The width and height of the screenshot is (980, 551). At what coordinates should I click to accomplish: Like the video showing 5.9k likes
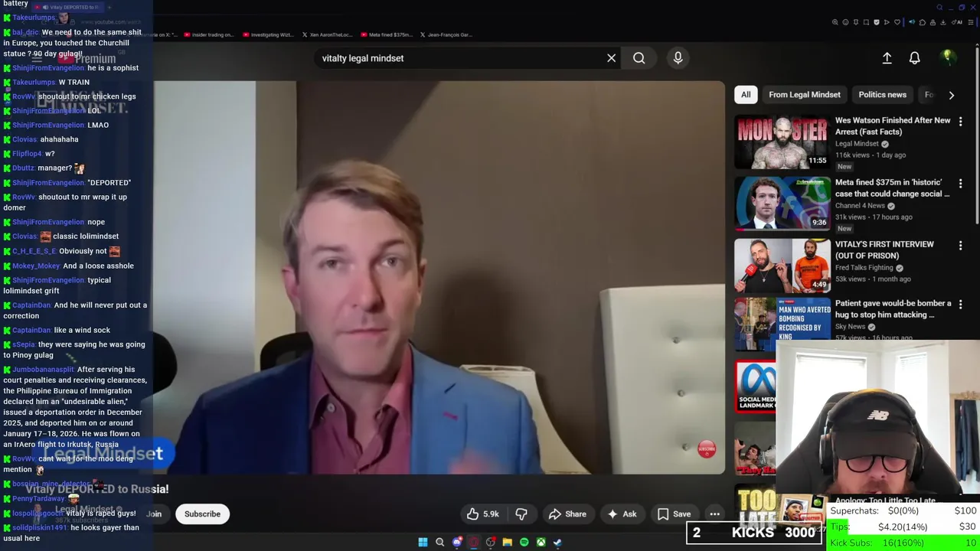pyautogui.click(x=483, y=514)
